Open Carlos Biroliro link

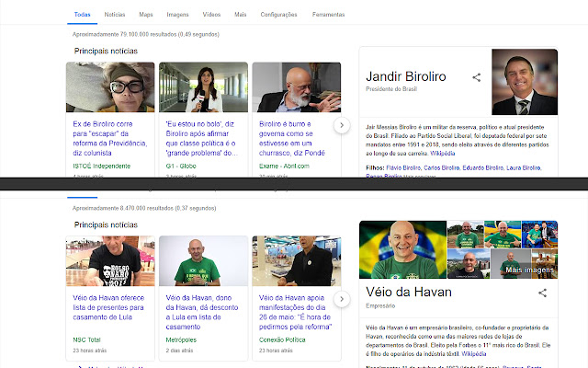(441, 167)
